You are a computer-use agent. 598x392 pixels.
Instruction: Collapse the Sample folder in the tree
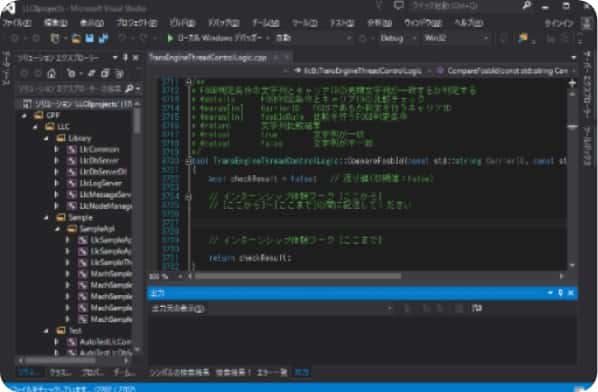[47, 218]
